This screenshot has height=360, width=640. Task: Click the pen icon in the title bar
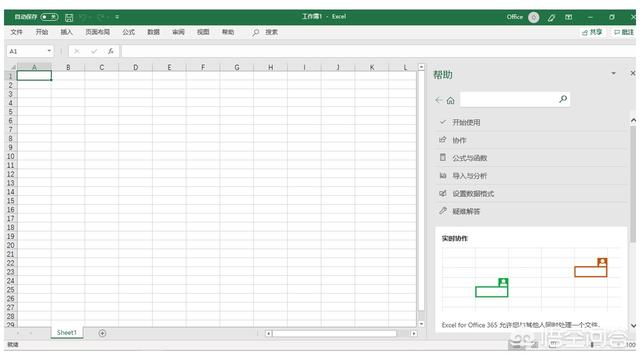(551, 17)
